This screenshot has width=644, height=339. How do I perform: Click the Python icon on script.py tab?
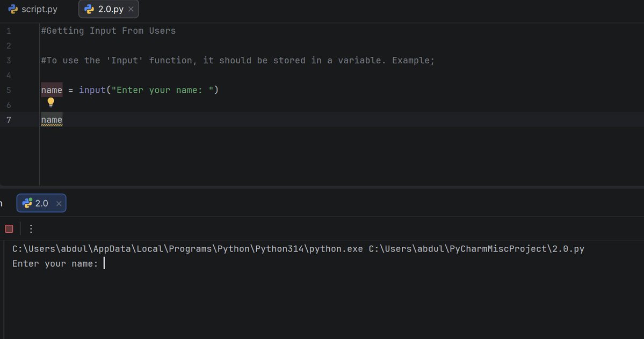[x=13, y=9]
